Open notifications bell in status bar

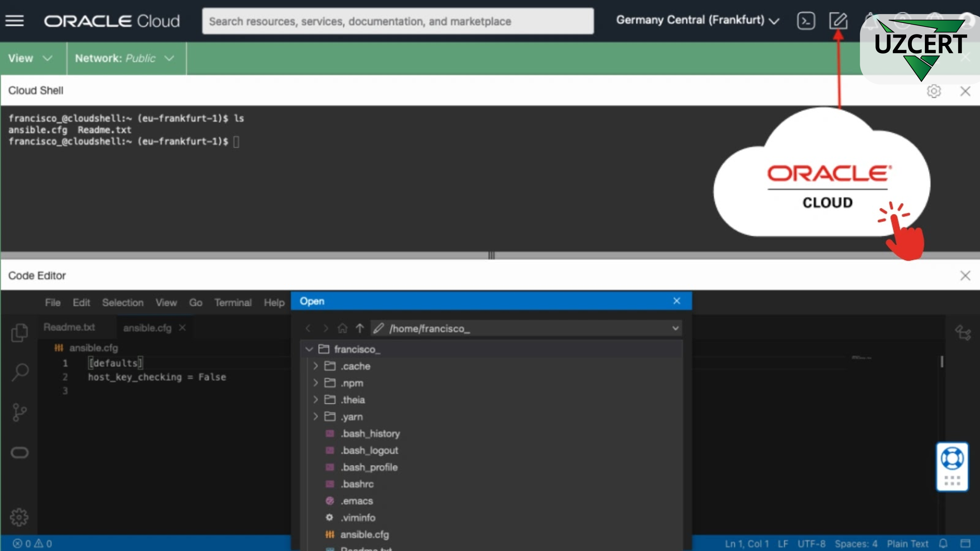coord(944,543)
